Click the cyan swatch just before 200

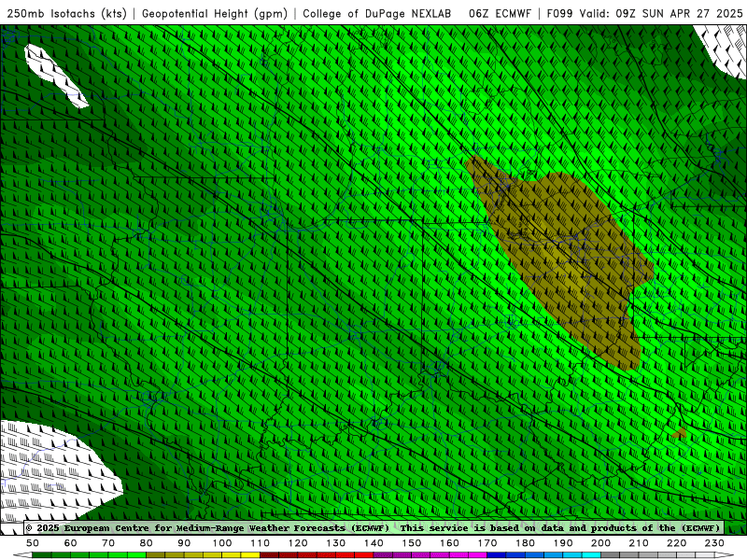pyautogui.click(x=591, y=555)
